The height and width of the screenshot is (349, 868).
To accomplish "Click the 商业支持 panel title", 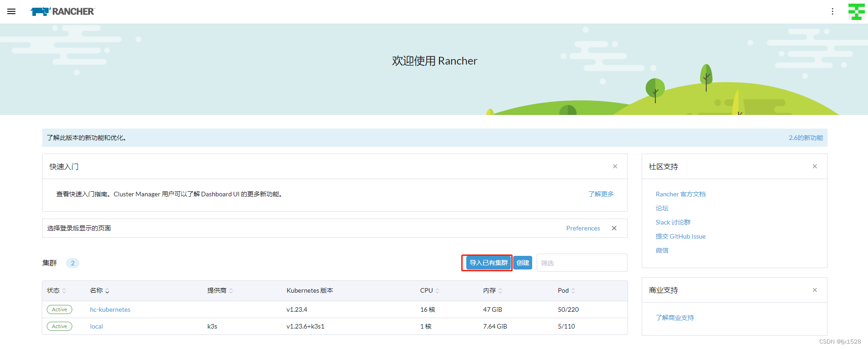I will point(663,290).
